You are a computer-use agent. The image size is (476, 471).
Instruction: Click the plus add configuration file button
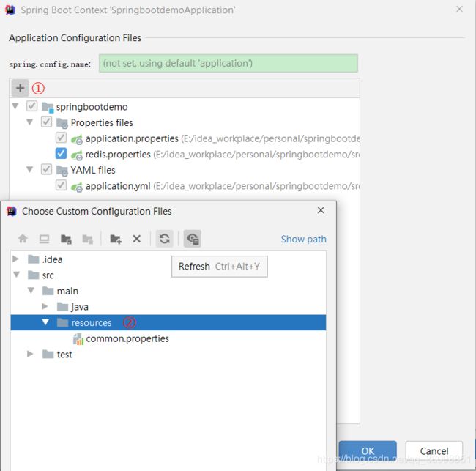click(x=20, y=88)
